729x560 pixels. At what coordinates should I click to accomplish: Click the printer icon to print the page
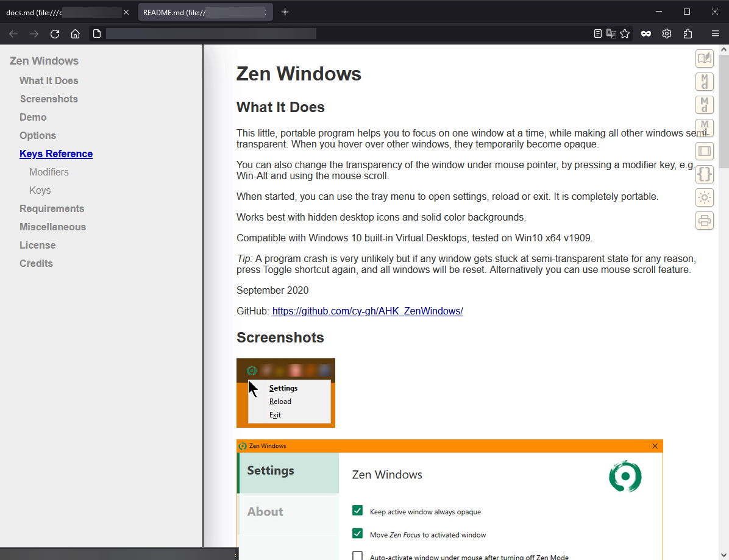point(705,220)
